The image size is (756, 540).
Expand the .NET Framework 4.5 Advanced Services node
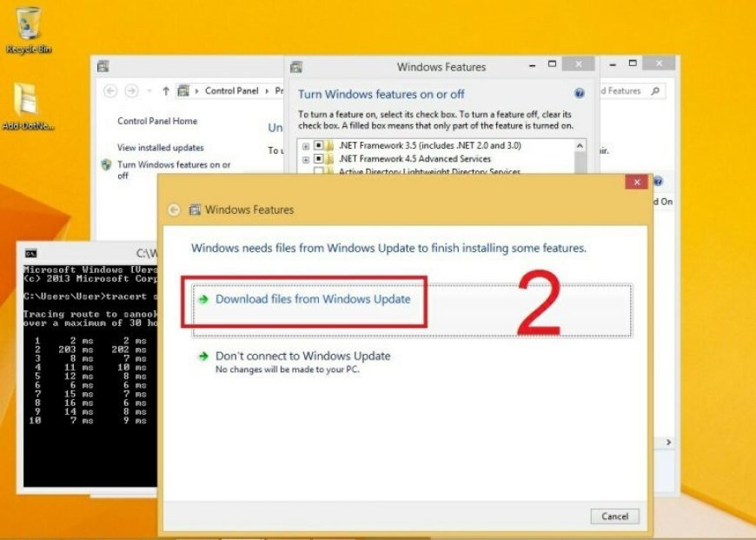click(x=306, y=159)
